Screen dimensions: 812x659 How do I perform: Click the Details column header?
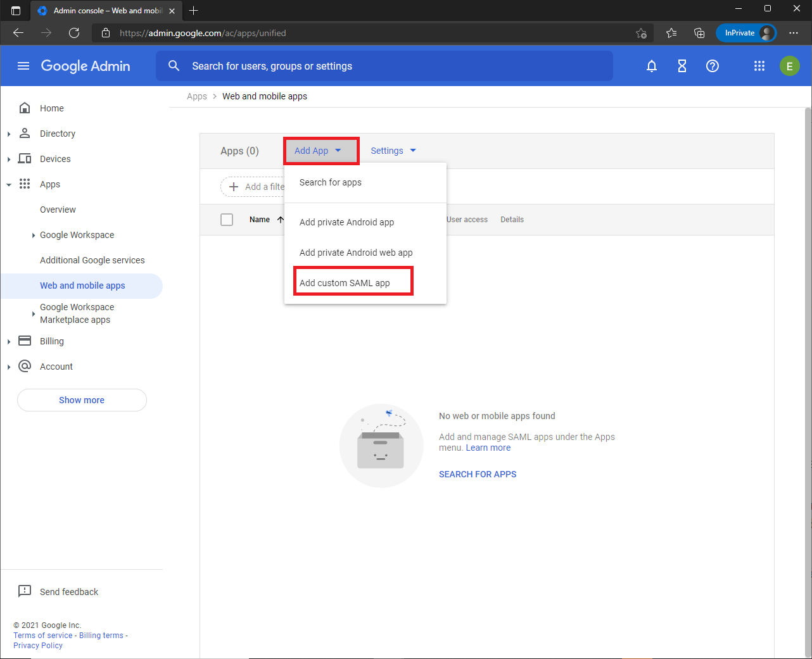[x=512, y=220]
